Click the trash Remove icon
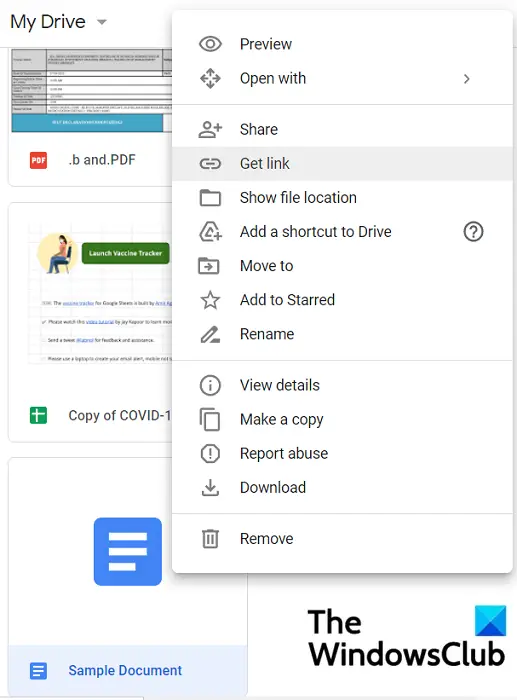The image size is (517, 700). coord(210,539)
